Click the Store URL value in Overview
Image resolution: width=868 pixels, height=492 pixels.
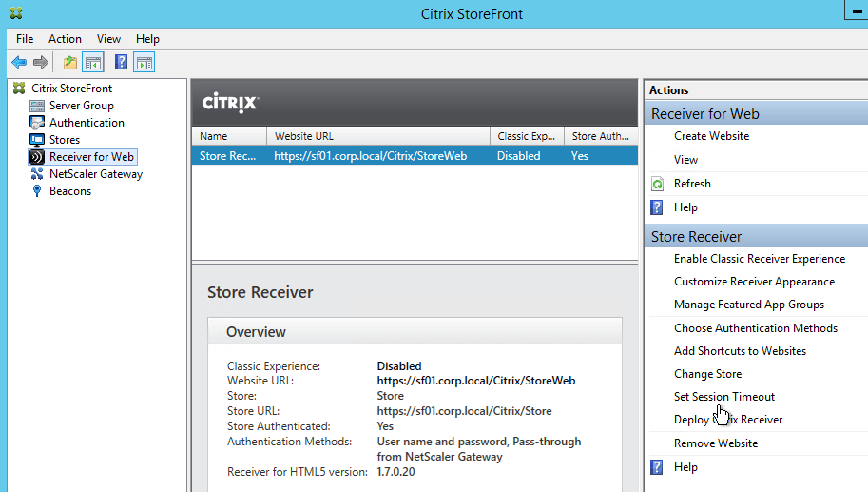pyautogui.click(x=464, y=411)
